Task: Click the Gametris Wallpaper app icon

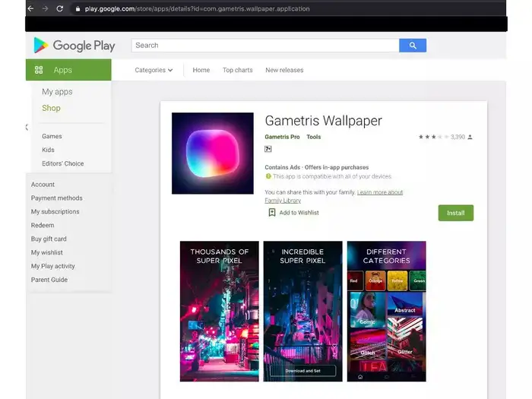Action: pyautogui.click(x=213, y=153)
